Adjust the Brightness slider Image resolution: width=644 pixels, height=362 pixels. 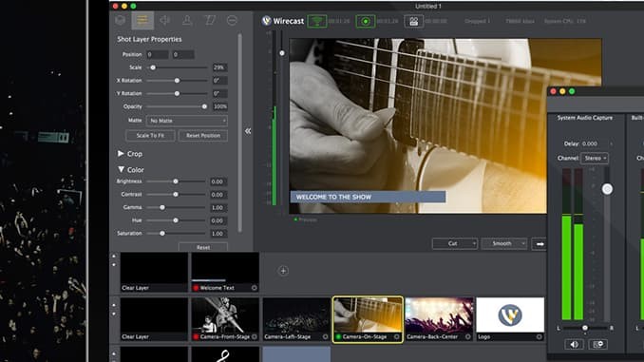[x=177, y=181]
